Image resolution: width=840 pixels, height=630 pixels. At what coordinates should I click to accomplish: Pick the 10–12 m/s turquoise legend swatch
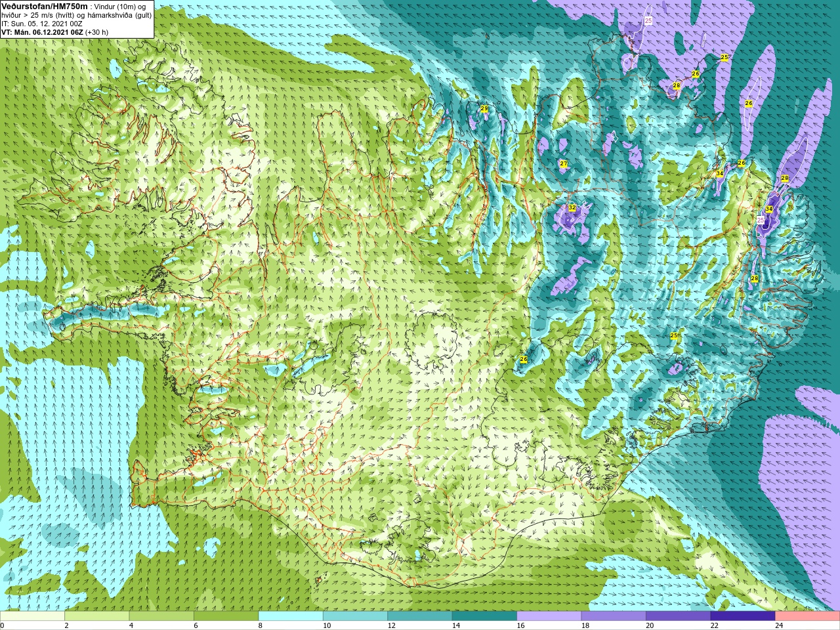point(356,616)
